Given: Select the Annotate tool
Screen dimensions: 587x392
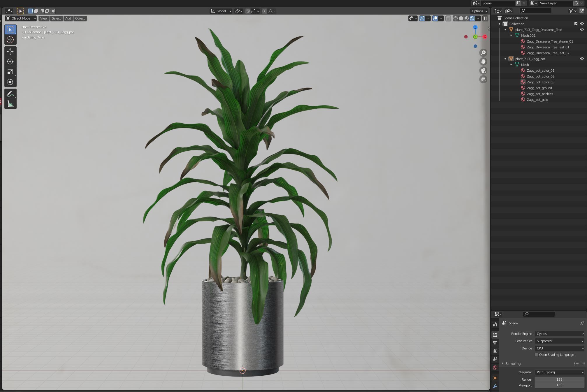Looking at the screenshot, I should [x=10, y=94].
